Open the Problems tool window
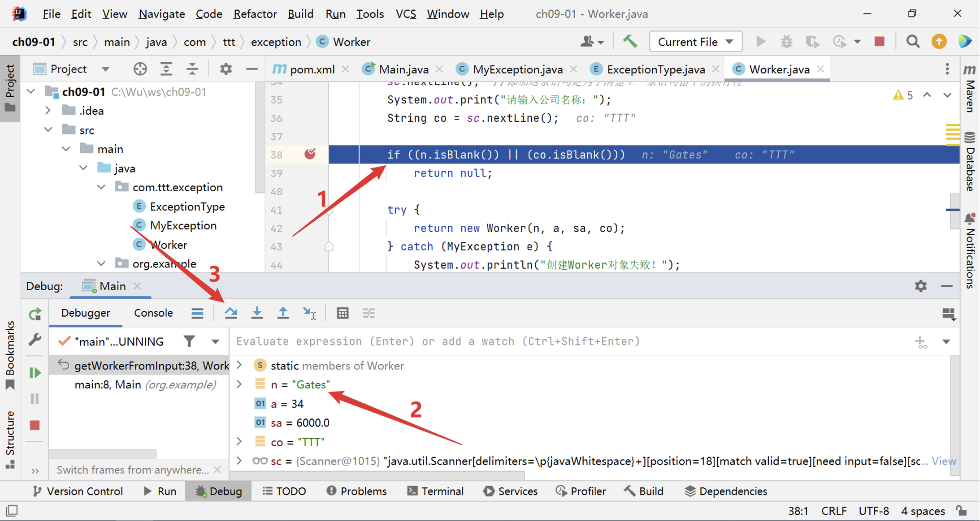Viewport: 980px width, 521px height. 357,491
